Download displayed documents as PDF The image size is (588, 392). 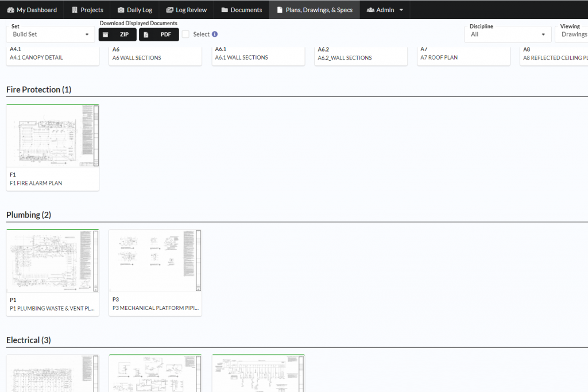coord(159,34)
